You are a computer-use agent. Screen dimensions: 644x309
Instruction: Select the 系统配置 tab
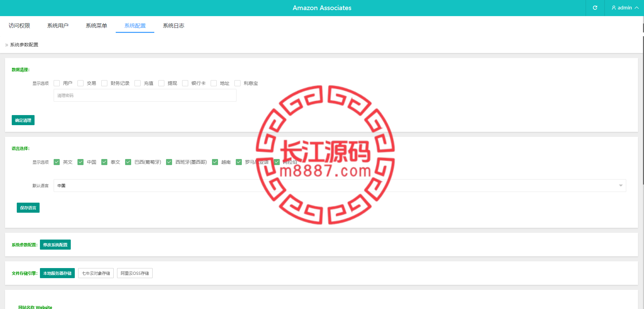click(135, 25)
